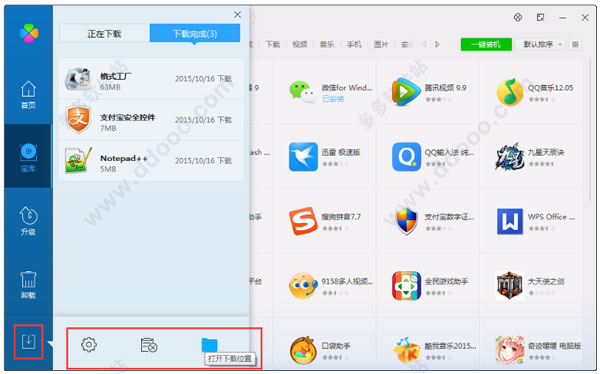Click the Notepad++ download name
Viewport: 600px width, 374px height.
(x=124, y=158)
